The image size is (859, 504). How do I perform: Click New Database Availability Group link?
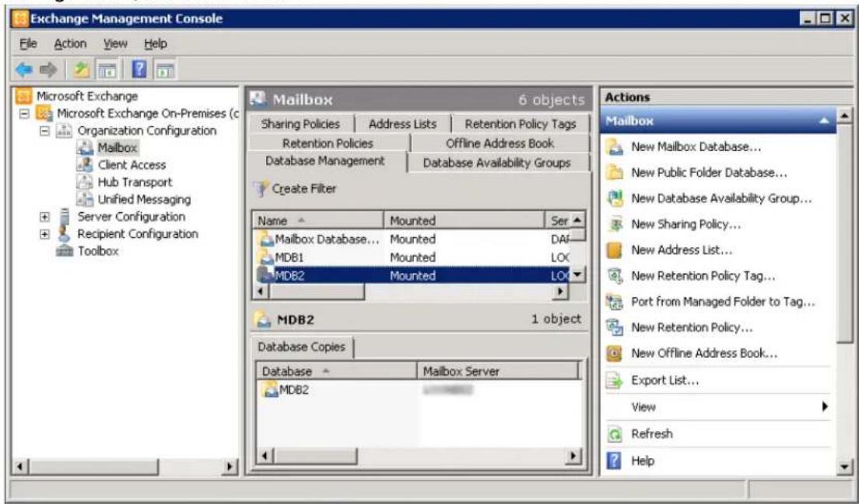point(721,198)
